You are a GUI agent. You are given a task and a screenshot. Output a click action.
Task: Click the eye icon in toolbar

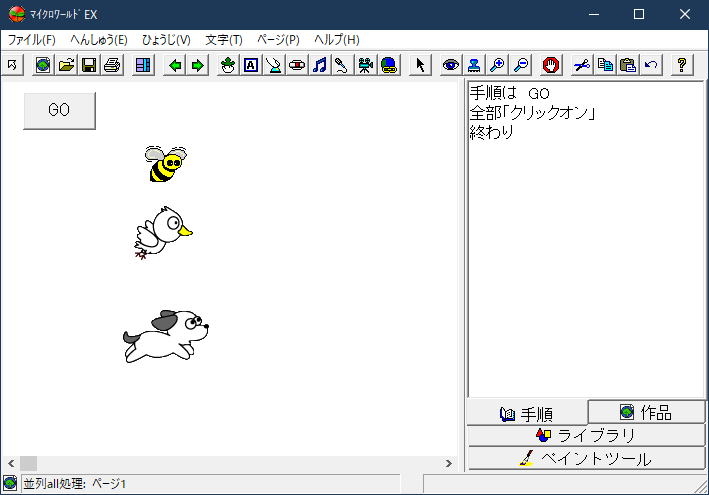click(x=450, y=65)
